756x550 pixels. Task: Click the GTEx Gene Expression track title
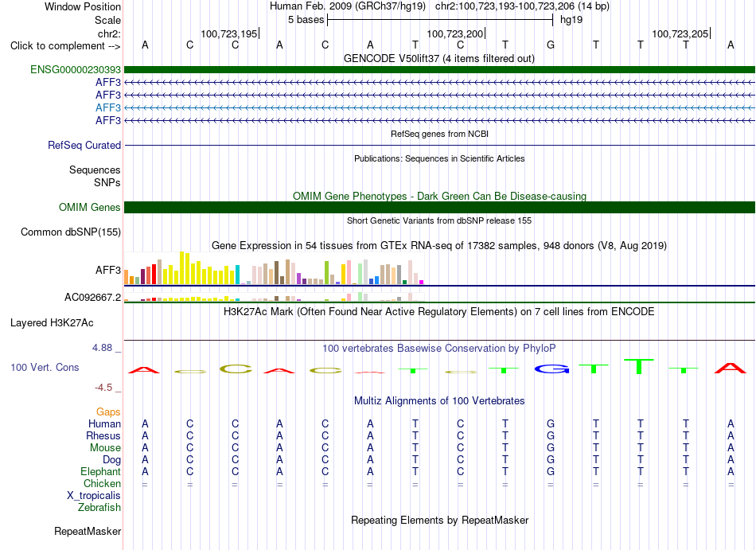(x=439, y=246)
